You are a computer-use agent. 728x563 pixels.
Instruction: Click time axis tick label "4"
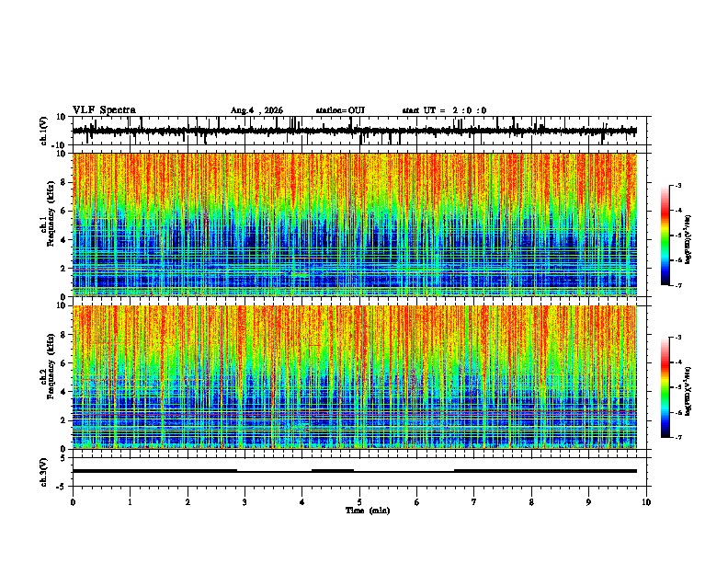(302, 502)
